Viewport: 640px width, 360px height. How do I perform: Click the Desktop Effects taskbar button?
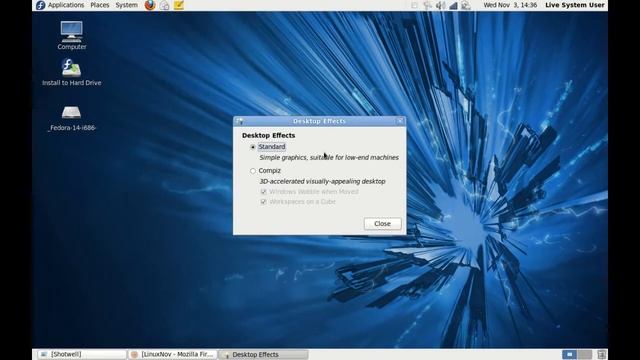pos(263,354)
